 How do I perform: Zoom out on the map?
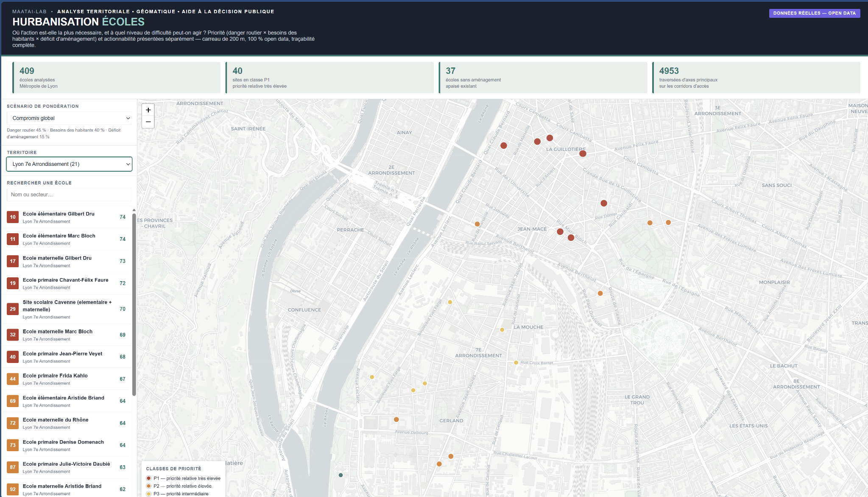click(148, 122)
